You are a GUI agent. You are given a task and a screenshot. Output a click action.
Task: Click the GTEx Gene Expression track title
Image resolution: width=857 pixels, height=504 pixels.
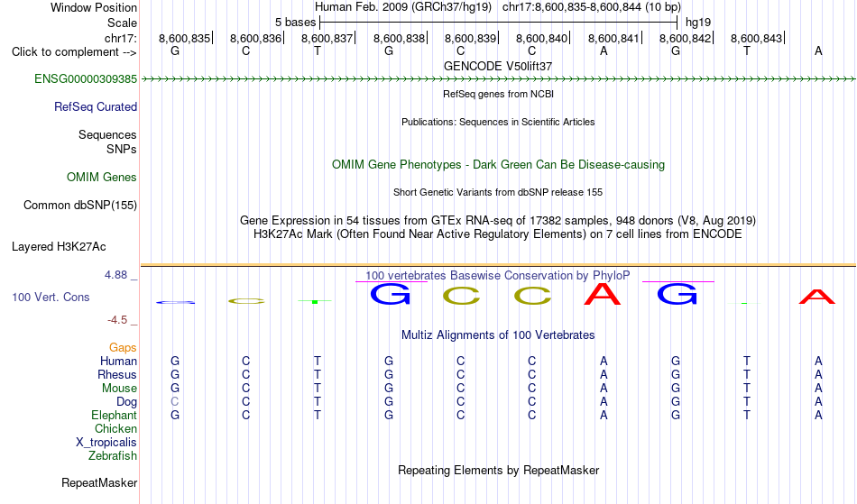[x=498, y=221]
